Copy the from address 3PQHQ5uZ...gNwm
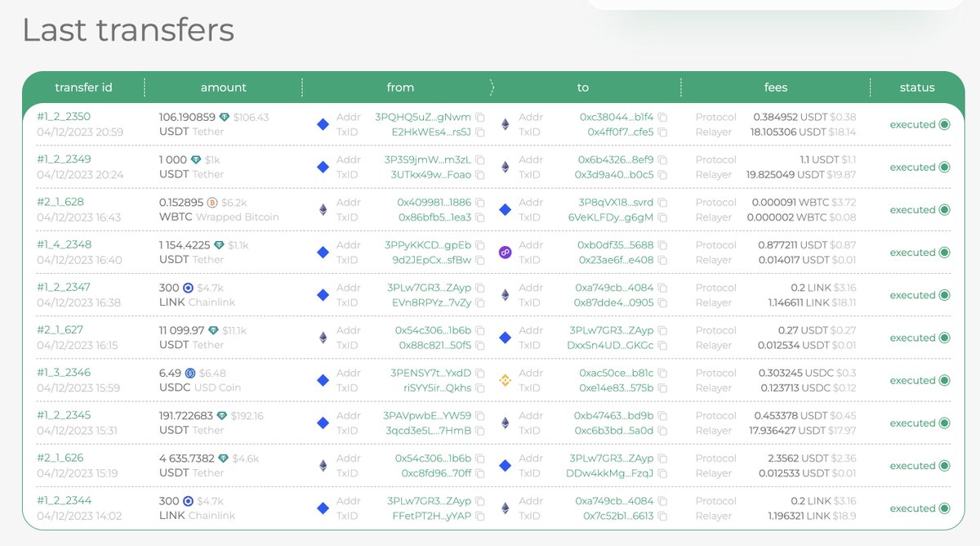Screen dimensions: 980x546 pos(480,118)
